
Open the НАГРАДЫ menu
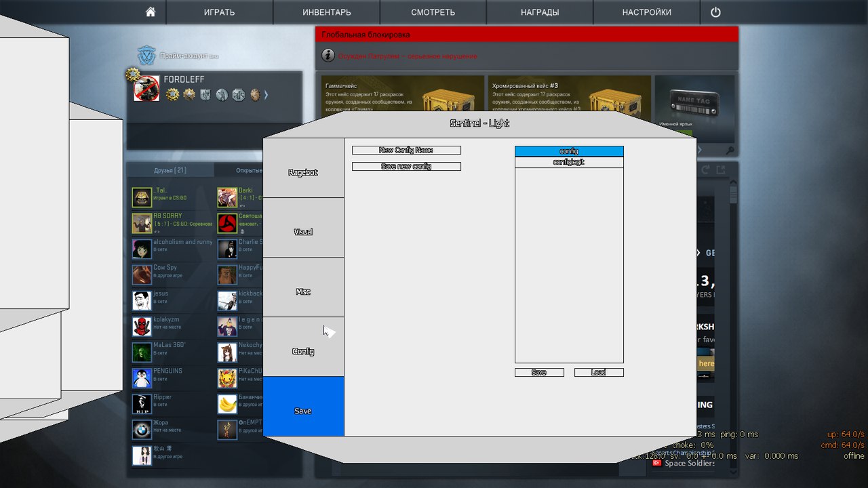pos(540,12)
